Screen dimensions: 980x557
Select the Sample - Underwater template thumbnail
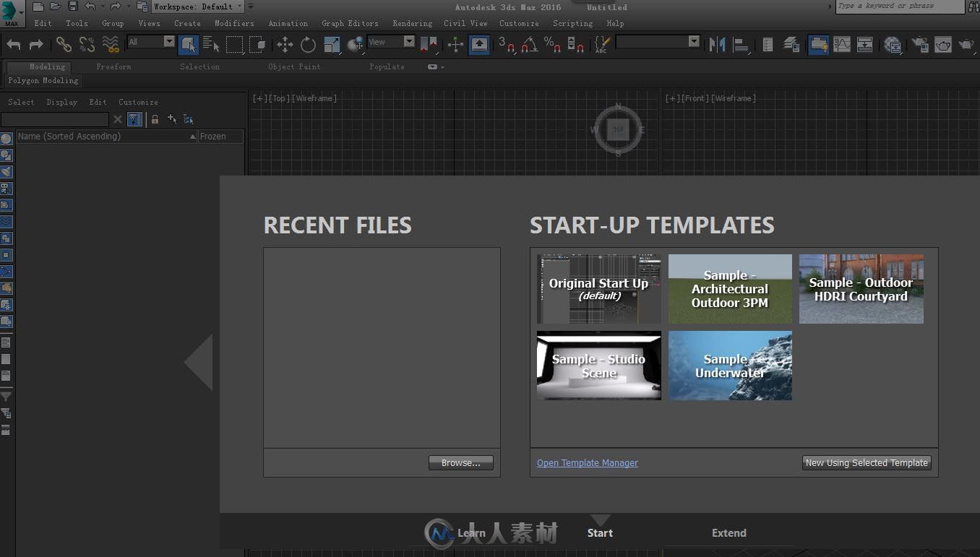pyautogui.click(x=730, y=366)
